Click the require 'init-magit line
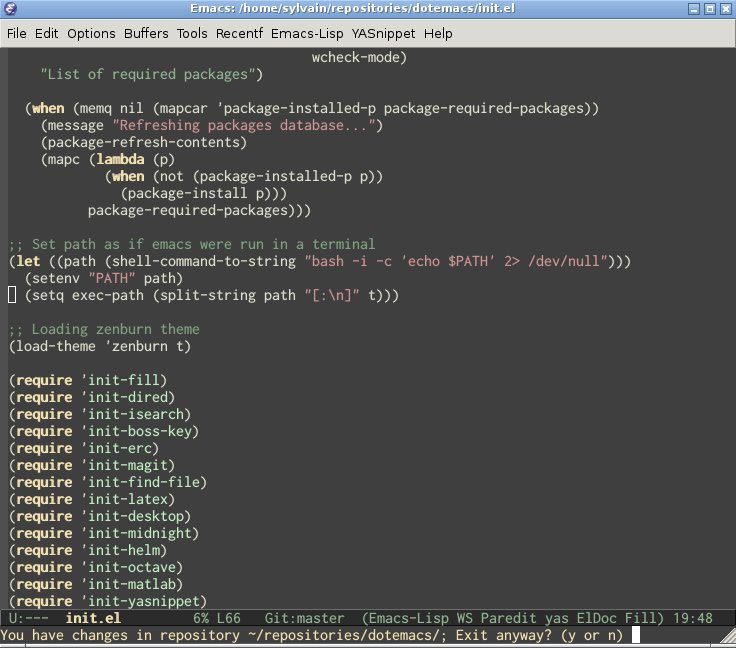 coord(92,465)
